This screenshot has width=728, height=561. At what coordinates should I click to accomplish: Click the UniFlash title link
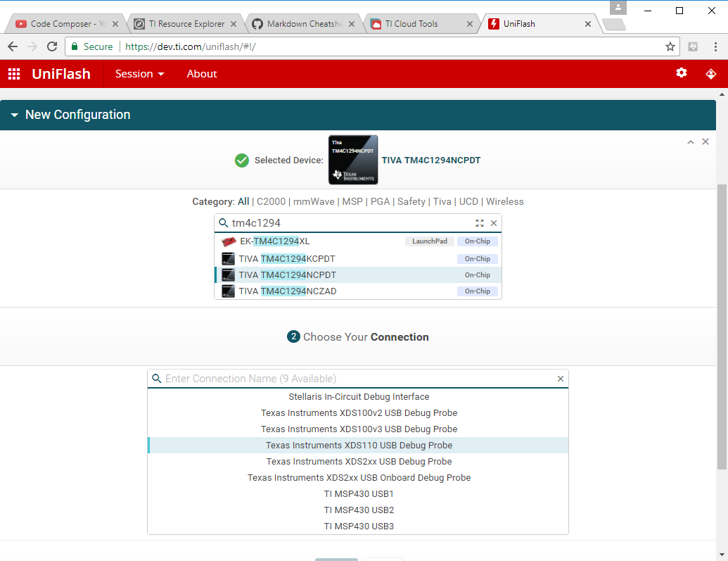tap(61, 74)
